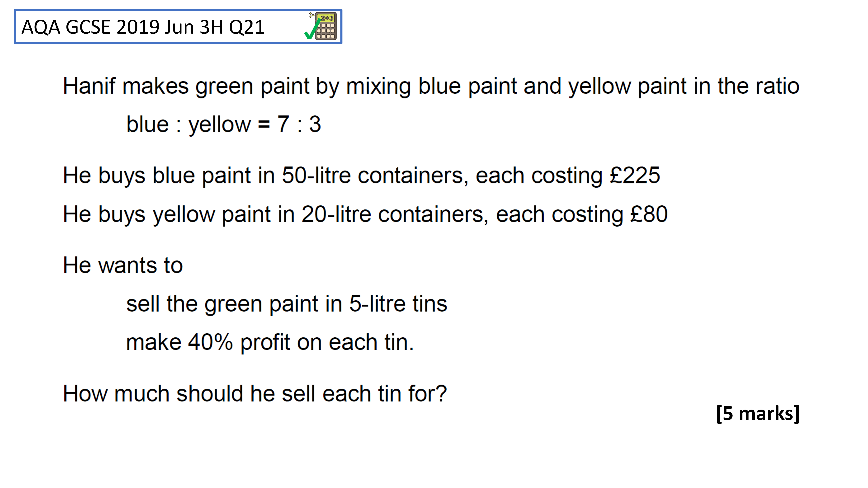The image size is (868, 488).
Task: Click the line sell the green paint
Action: 287,304
